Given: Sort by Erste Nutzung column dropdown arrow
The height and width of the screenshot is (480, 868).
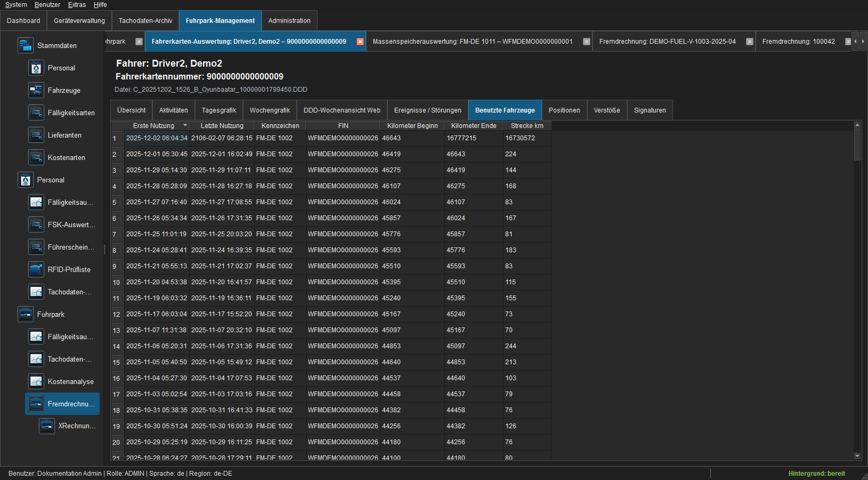Looking at the screenshot, I should (185, 125).
